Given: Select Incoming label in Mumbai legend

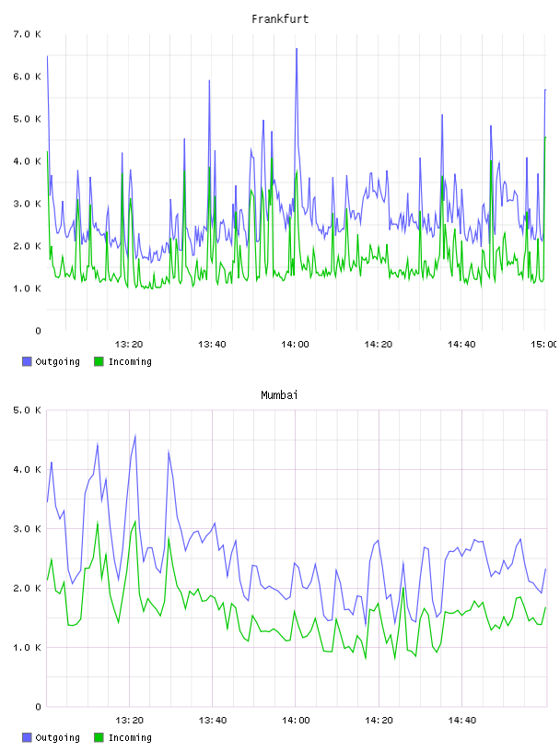Looking at the screenshot, I should [130, 738].
